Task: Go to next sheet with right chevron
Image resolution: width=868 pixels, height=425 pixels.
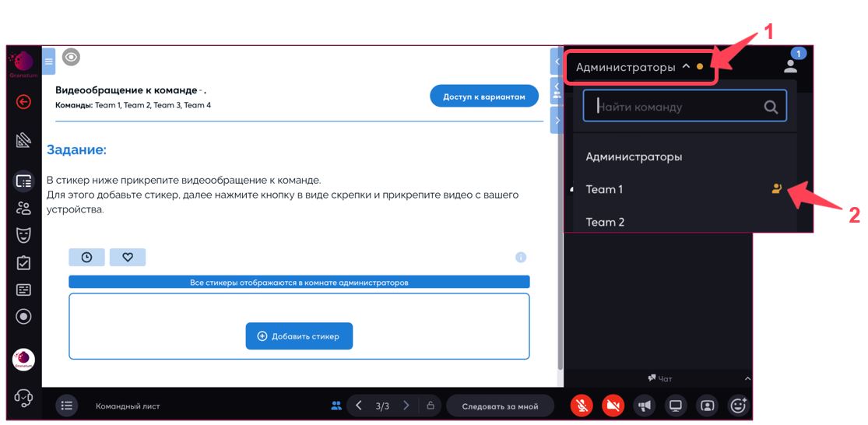Action: tap(406, 406)
